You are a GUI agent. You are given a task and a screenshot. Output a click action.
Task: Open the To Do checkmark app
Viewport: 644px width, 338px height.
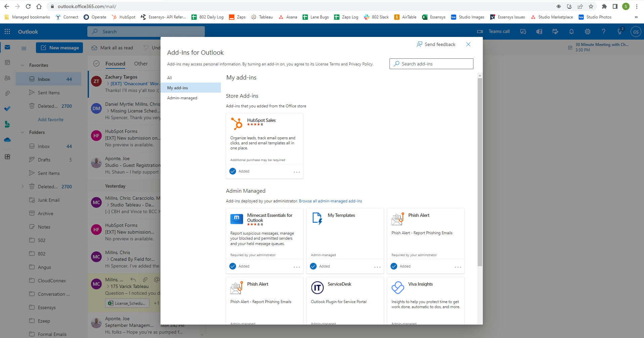click(x=7, y=108)
